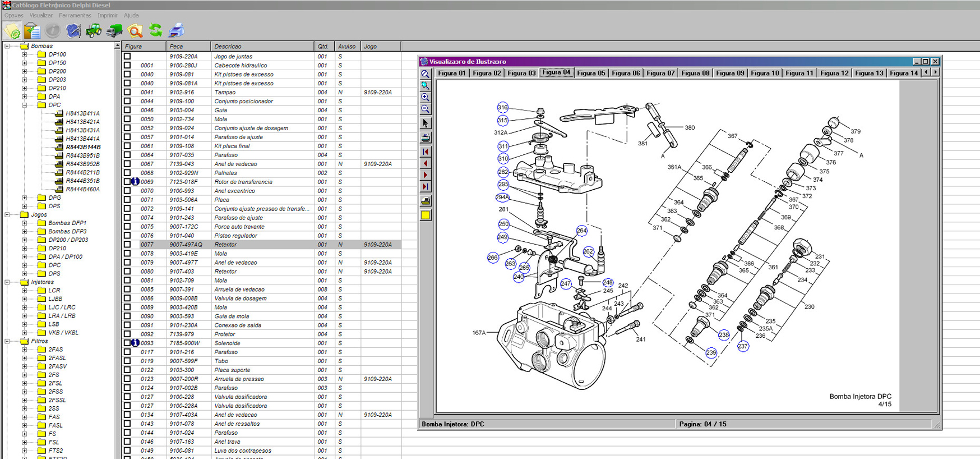980x459 pixels.
Task: Toggle checkbox for part 0117 Parafuso
Action: (x=127, y=352)
